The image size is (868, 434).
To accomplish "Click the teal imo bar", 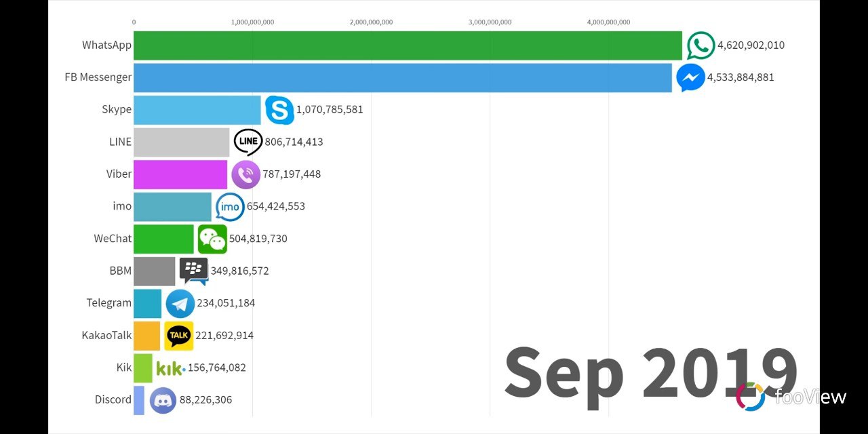I will [172, 207].
